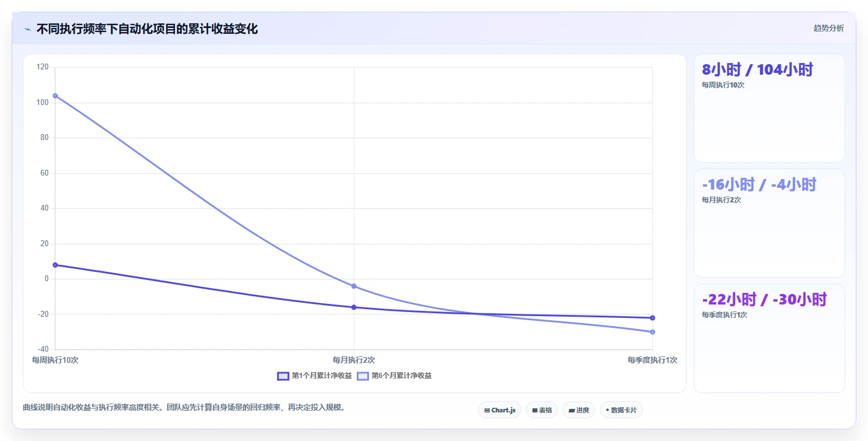Click the 每季度执行1次 x-axis label
This screenshot has height=441, width=868.
pos(652,360)
